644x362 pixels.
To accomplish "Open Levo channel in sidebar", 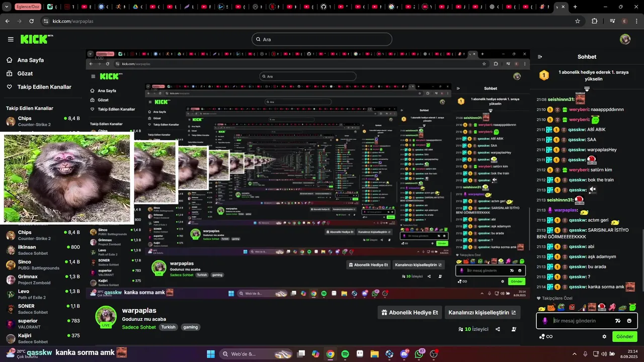I will tap(43, 294).
